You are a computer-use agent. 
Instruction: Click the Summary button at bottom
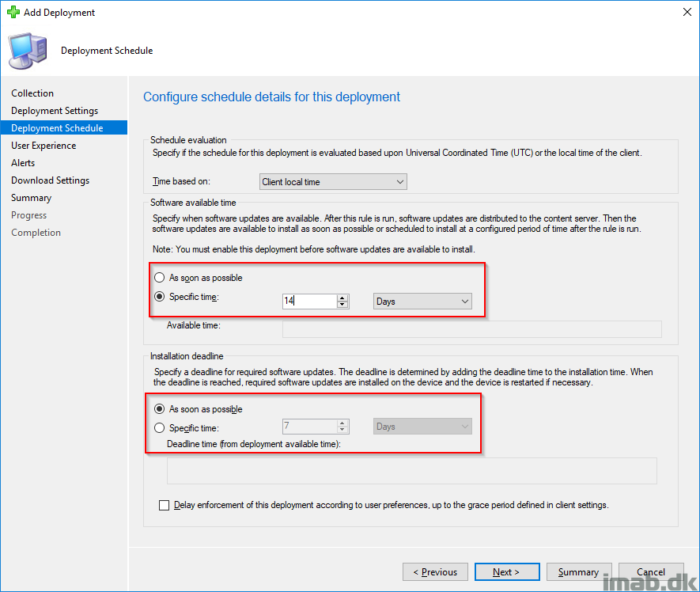click(579, 571)
